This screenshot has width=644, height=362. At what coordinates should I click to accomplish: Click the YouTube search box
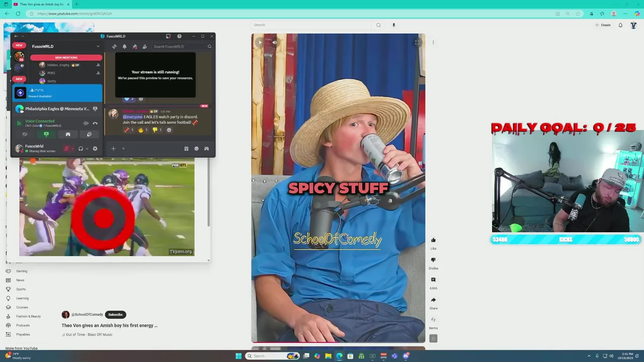pyautogui.click(x=311, y=25)
